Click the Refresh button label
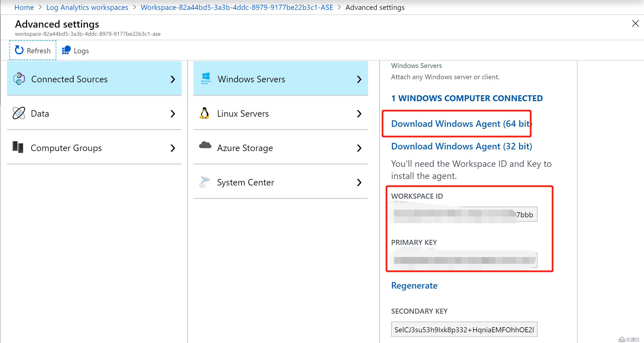Image resolution: width=644 pixels, height=343 pixels. (x=39, y=51)
